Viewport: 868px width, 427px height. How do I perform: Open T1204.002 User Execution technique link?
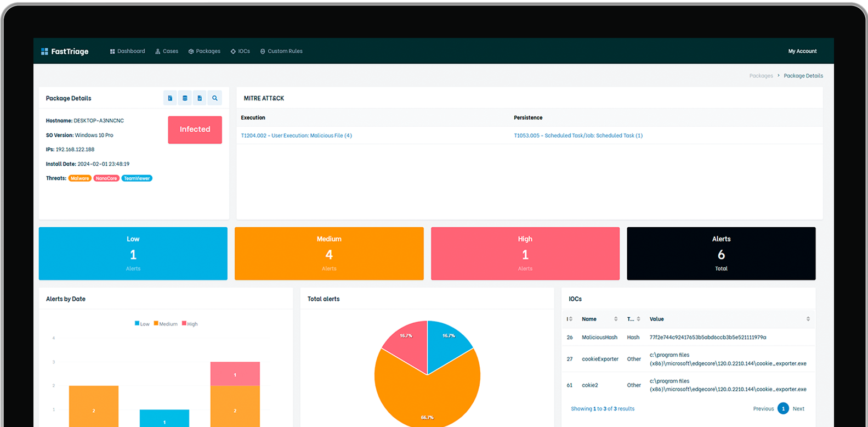[x=297, y=136]
